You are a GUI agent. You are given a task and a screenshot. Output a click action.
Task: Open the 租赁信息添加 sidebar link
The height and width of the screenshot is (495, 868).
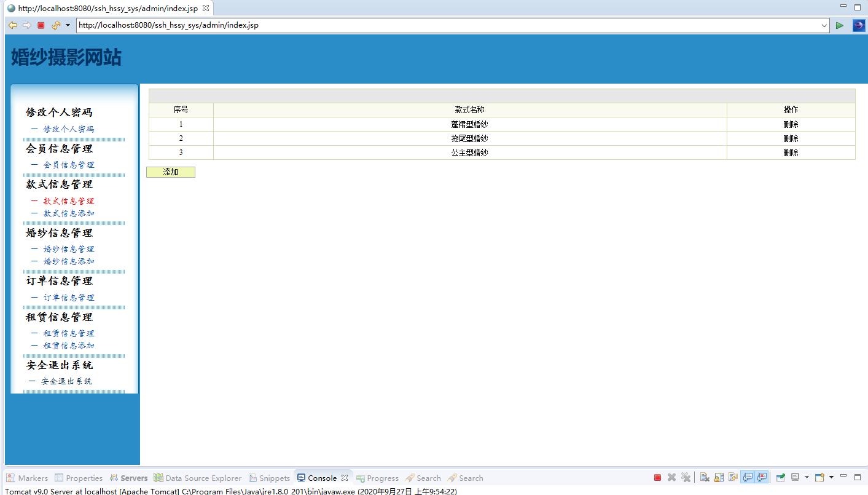[x=69, y=346]
